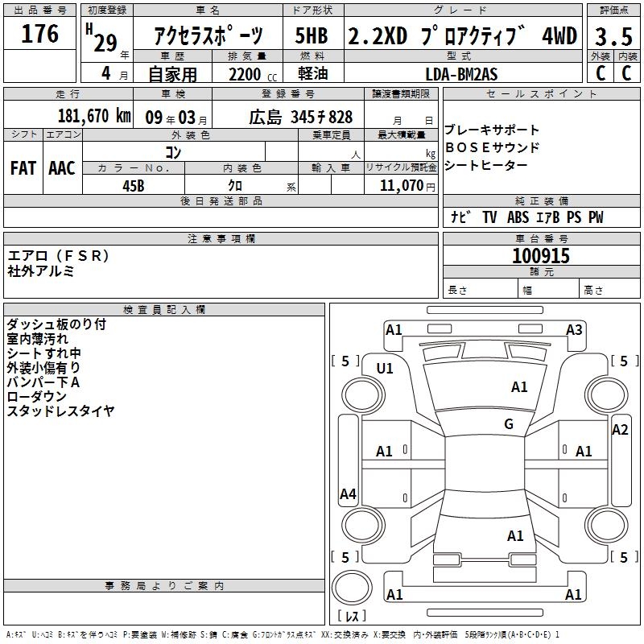Select mileage 181,670 km

(x=94, y=116)
